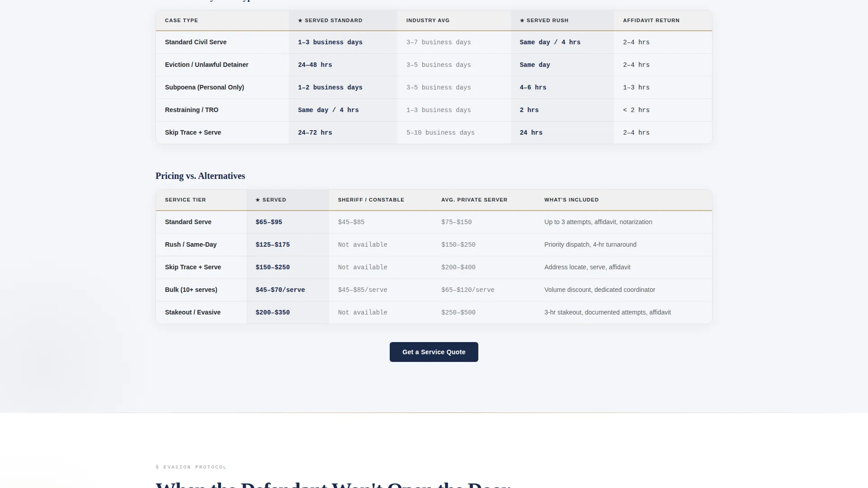The height and width of the screenshot is (488, 868).
Task: Click Up to 3 attempts, affidavit, notarization text
Action: coord(598,222)
